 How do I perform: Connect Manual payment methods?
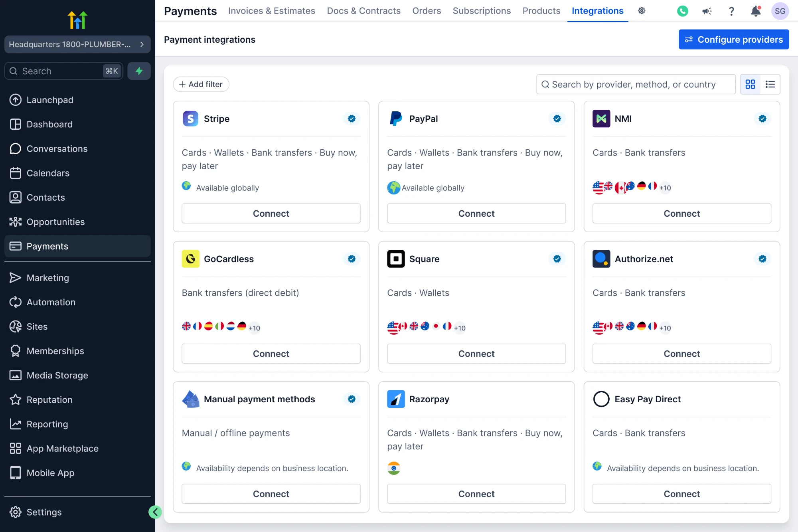(x=271, y=494)
